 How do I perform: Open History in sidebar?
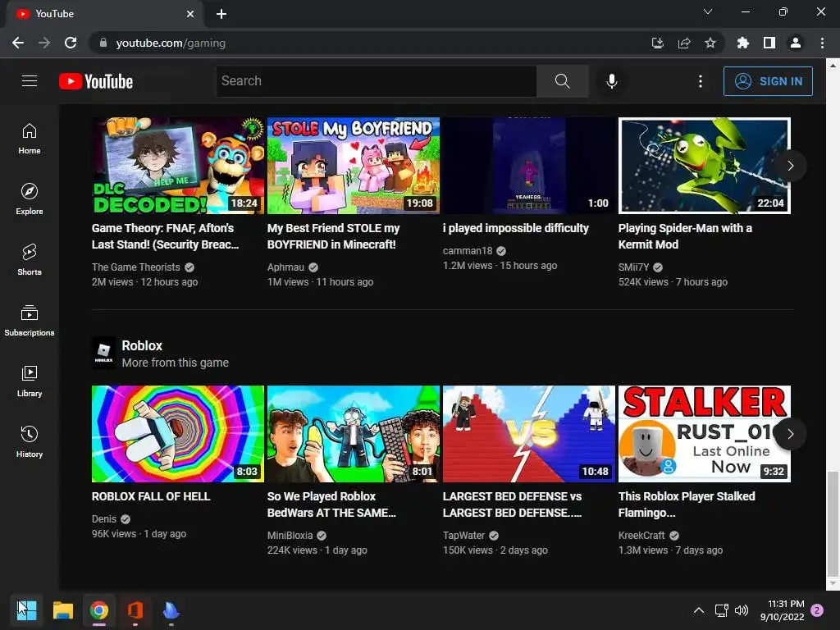(30, 442)
